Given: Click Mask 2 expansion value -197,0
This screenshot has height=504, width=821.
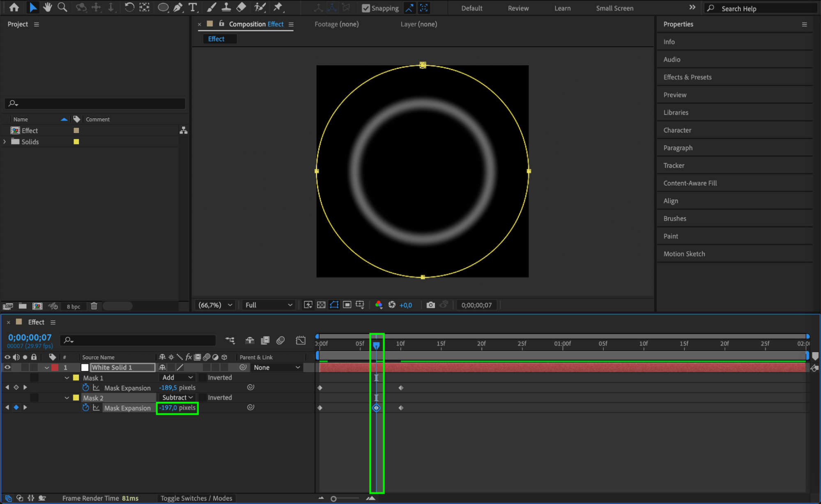Looking at the screenshot, I should (168, 408).
